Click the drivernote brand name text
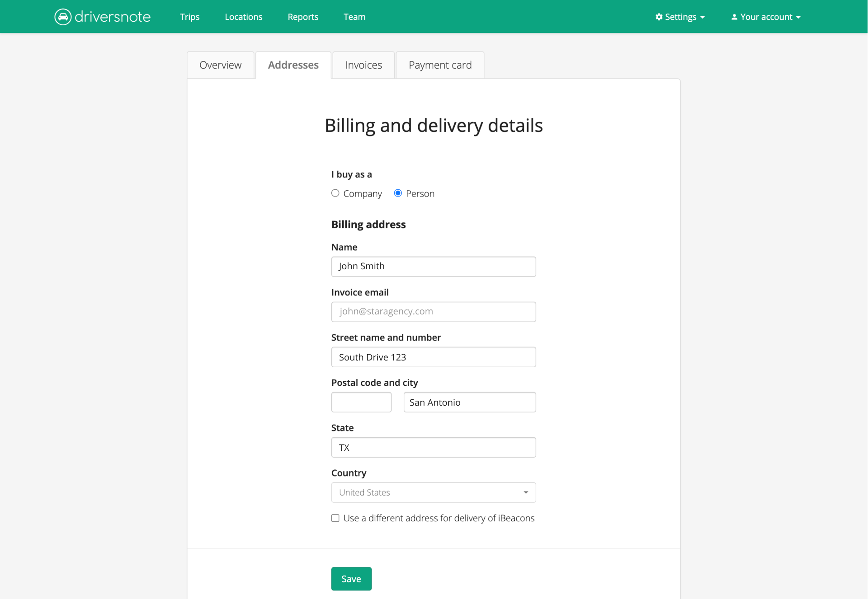The height and width of the screenshot is (599, 868). coord(113,17)
